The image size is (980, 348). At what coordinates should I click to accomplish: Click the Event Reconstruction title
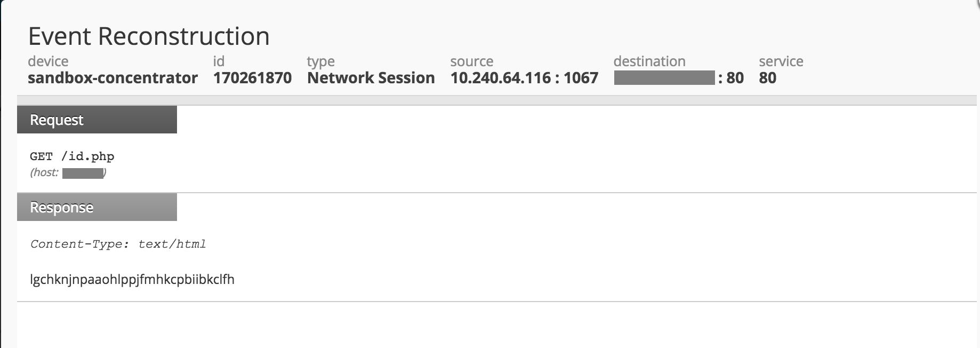coord(149,36)
